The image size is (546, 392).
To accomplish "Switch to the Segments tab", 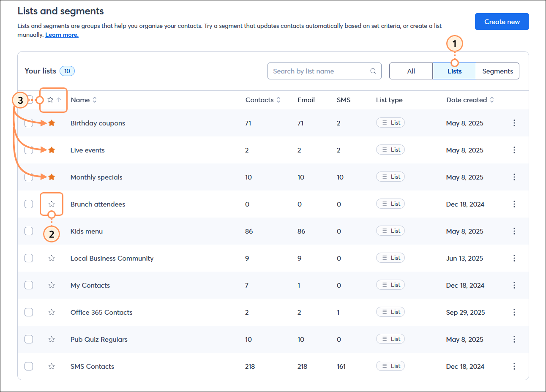I will (x=497, y=71).
